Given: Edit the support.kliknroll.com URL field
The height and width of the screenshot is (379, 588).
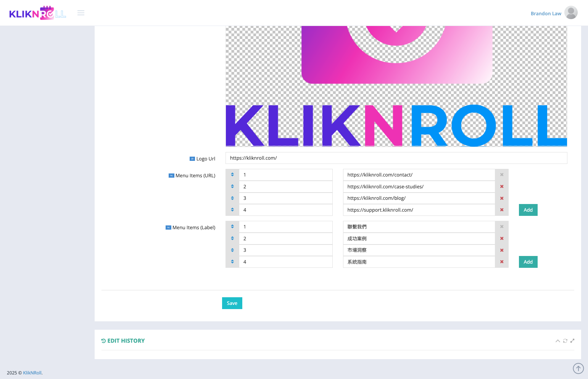Looking at the screenshot, I should [x=419, y=210].
